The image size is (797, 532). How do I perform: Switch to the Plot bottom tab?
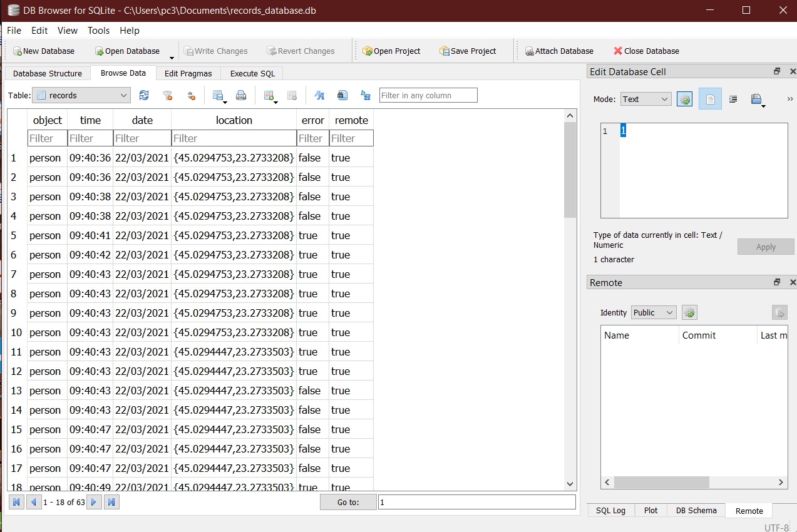650,510
